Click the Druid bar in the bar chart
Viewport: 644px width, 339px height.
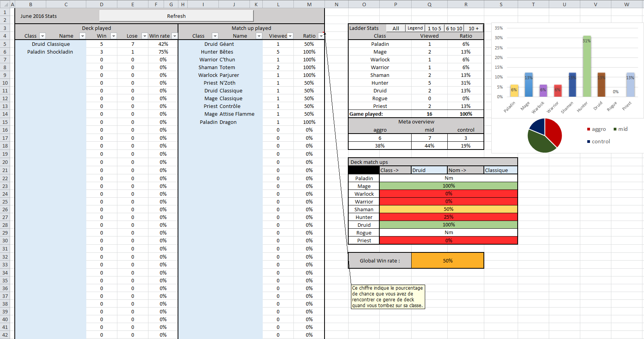pyautogui.click(x=601, y=85)
